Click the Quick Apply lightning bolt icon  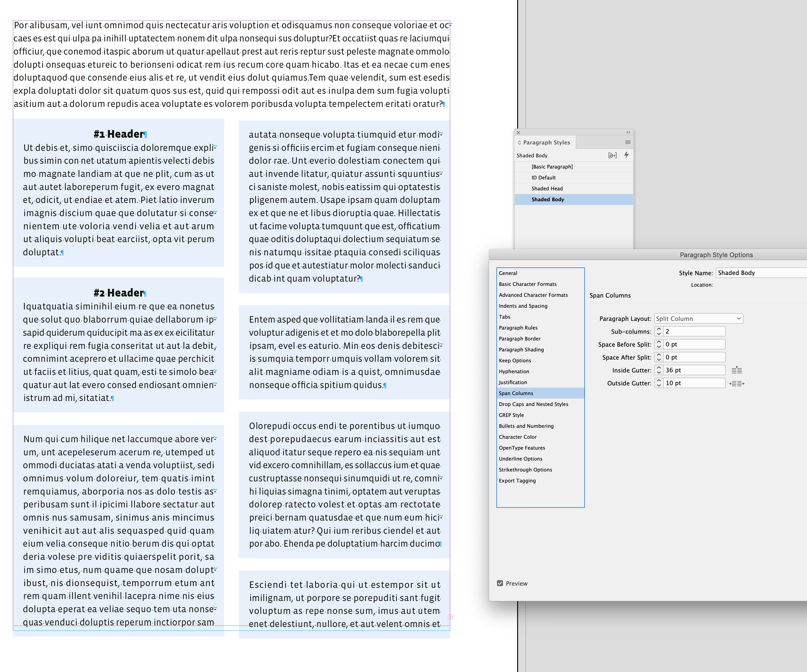pyautogui.click(x=626, y=155)
